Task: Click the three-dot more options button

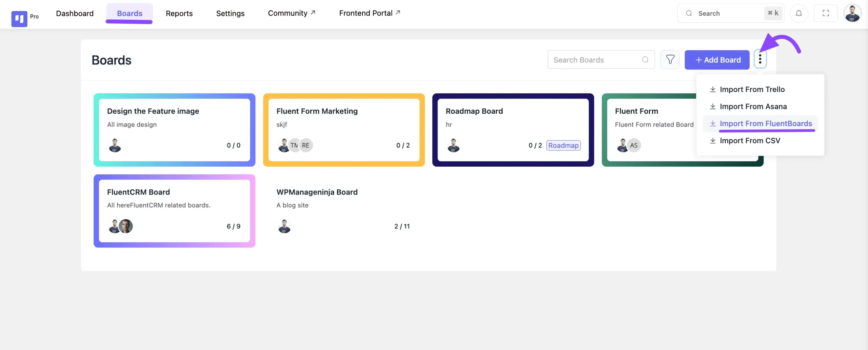Action: click(x=760, y=59)
